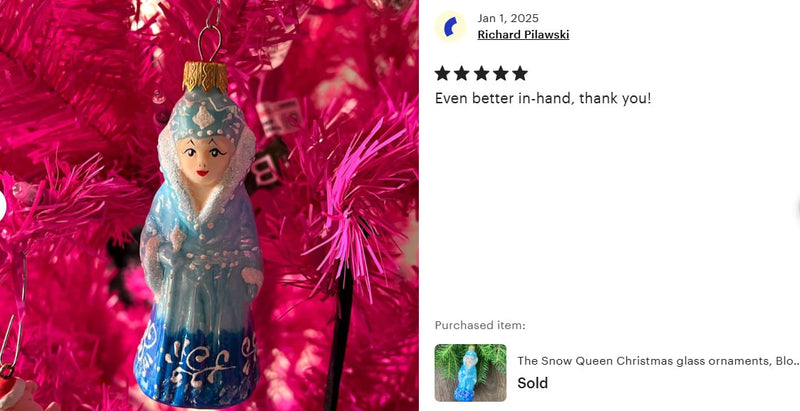Click the first rating star

click(x=442, y=73)
